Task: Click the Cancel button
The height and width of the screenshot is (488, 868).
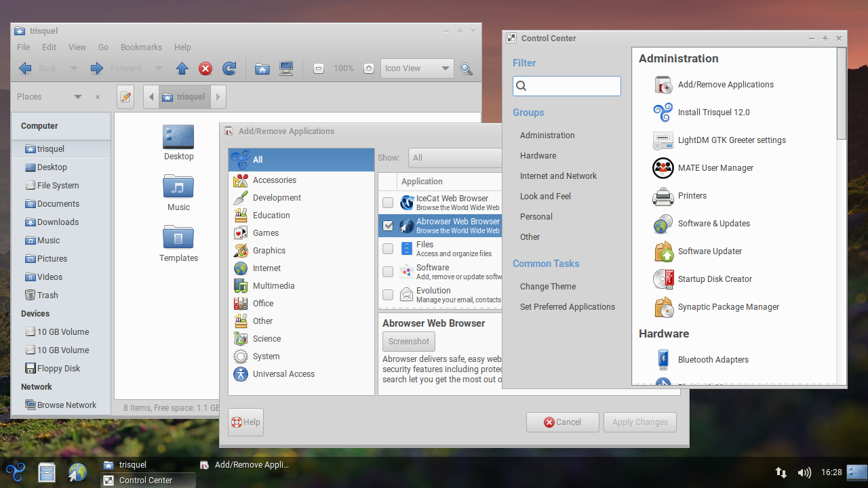Action: (x=562, y=422)
